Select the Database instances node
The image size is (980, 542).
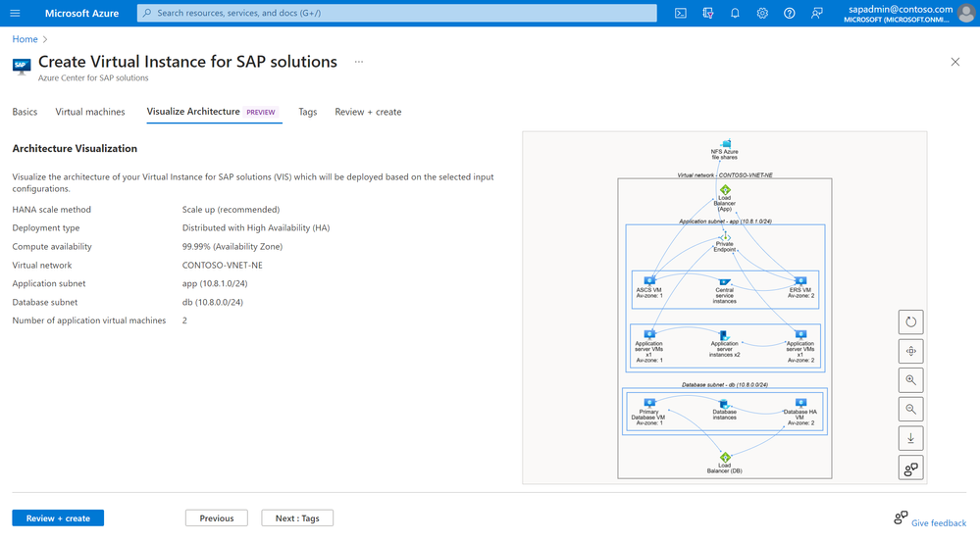[724, 410]
